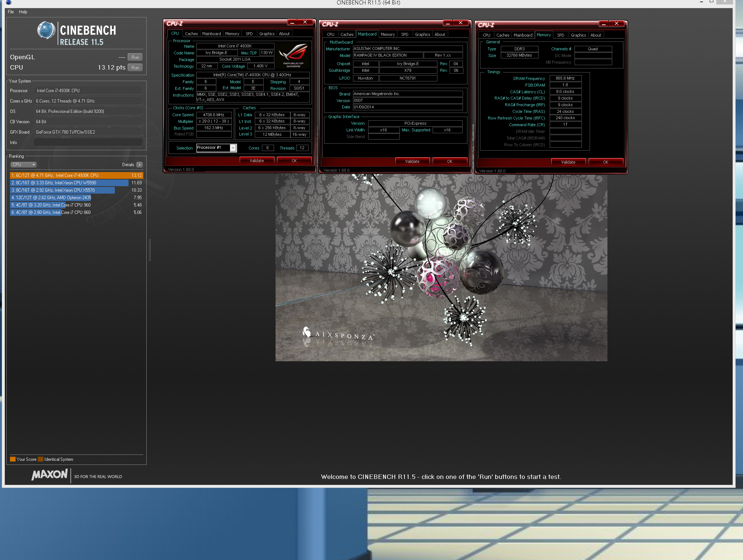The height and width of the screenshot is (560, 743).
Task: Minimize the Cinebench main window
Action: 702,2
